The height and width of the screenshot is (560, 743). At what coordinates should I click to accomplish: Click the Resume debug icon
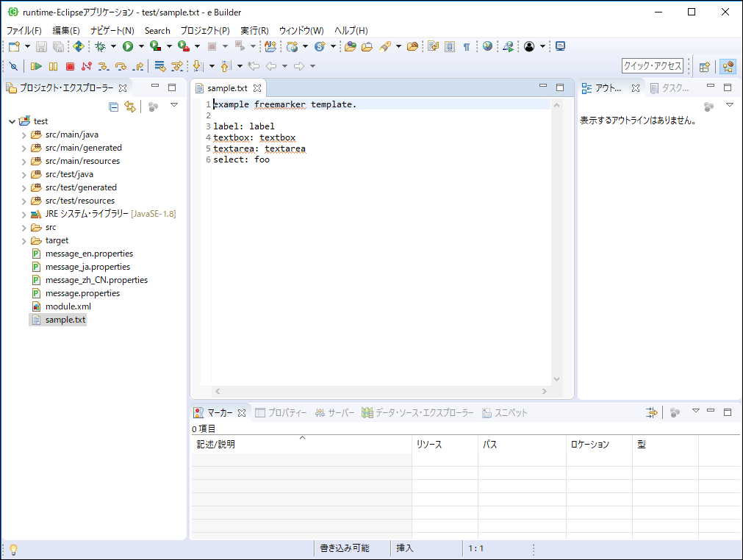click(x=35, y=66)
